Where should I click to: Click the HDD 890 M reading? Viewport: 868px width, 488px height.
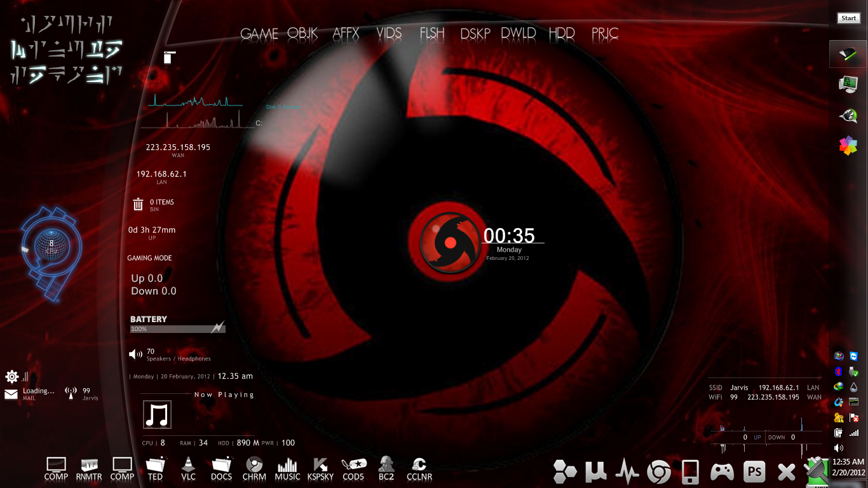[x=238, y=443]
